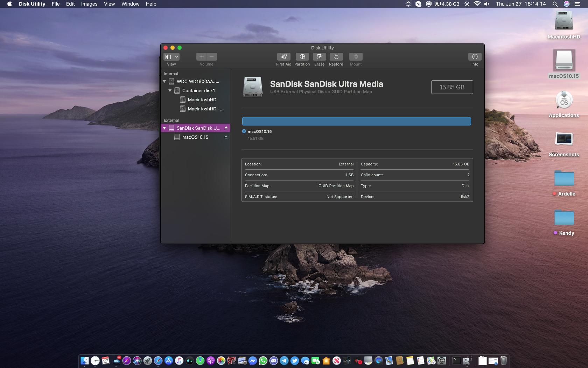This screenshot has height=368, width=588.
Task: Collapse the Container disk1 entry
Action: tap(170, 91)
